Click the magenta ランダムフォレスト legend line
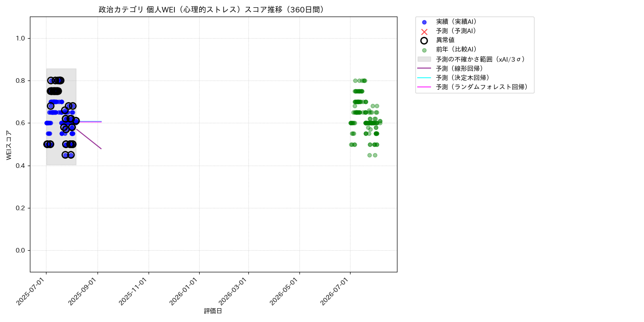 (x=424, y=87)
